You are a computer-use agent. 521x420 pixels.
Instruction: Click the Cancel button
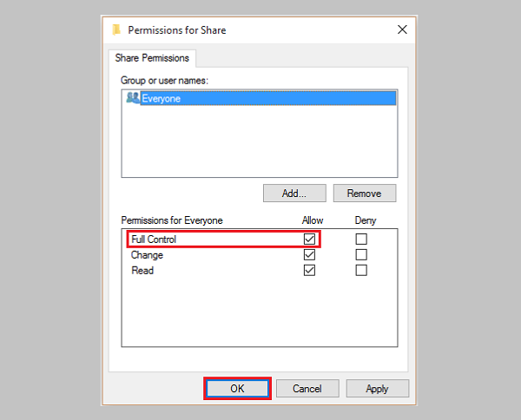pyautogui.click(x=307, y=389)
